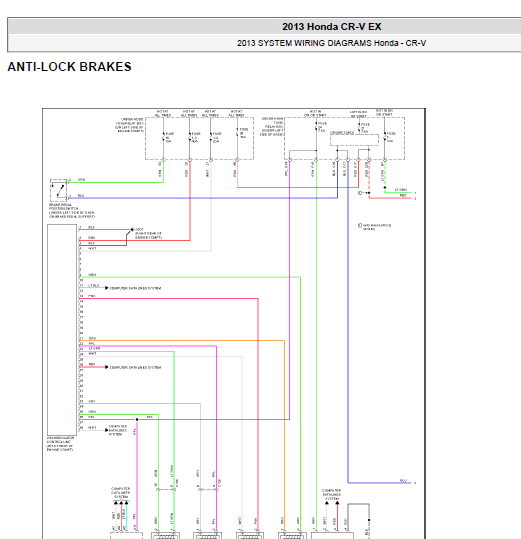Select "COMPUTER DATA LINES SYSTEM" beside LT BLU wire
The height and width of the screenshot is (539, 521).
135,288
